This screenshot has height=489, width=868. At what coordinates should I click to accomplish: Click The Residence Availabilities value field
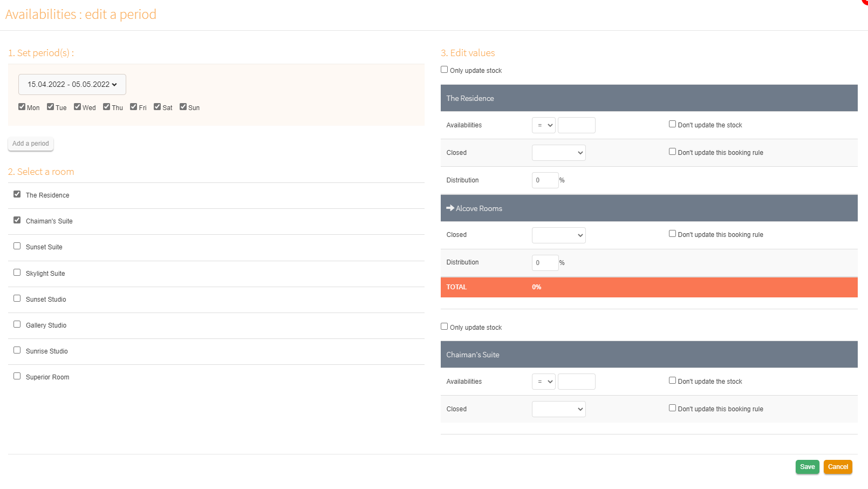coord(576,125)
